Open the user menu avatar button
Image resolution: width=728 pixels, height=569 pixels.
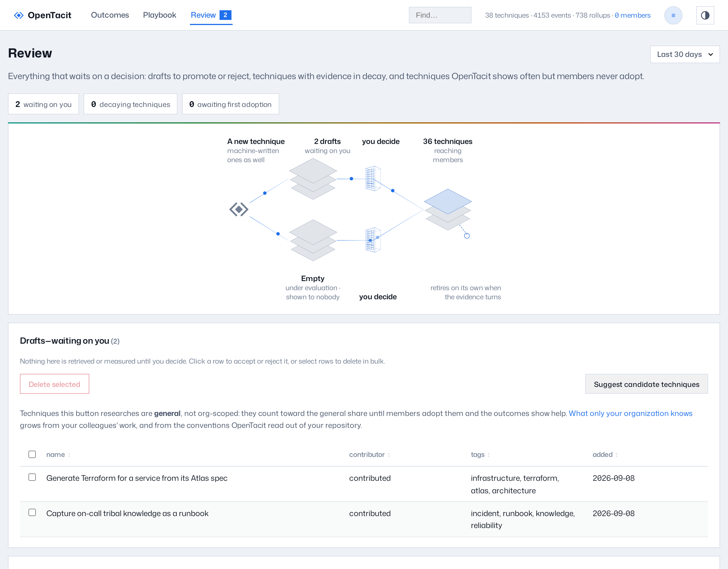point(673,15)
